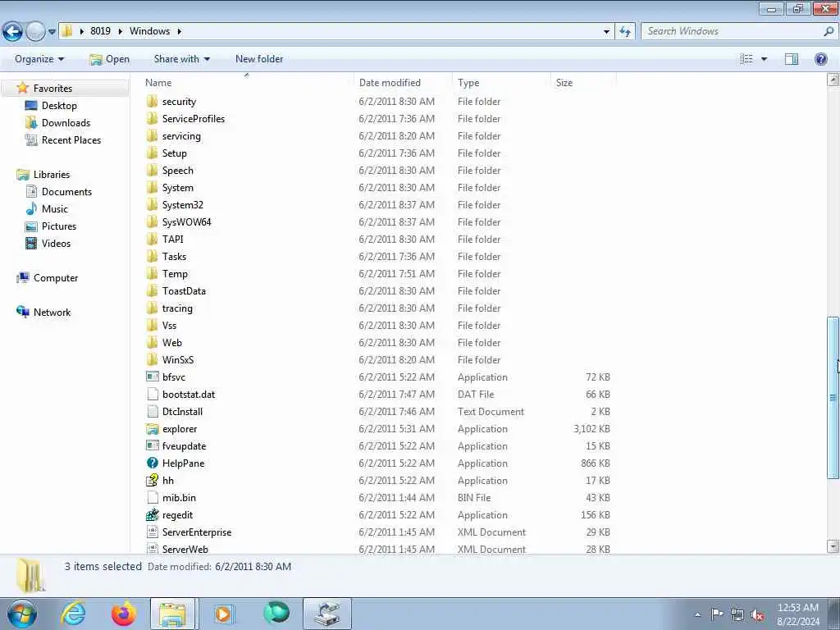Click the Pictures library icon
840x630 pixels.
tap(32, 226)
